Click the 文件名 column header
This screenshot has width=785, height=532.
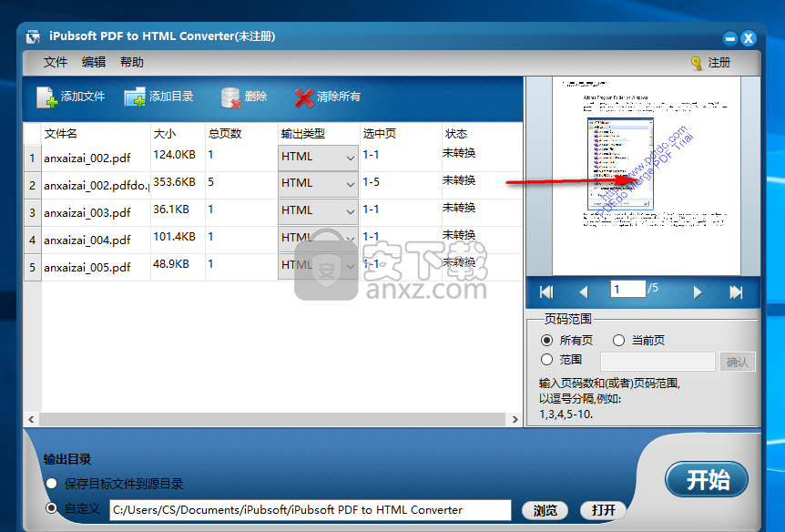point(61,134)
